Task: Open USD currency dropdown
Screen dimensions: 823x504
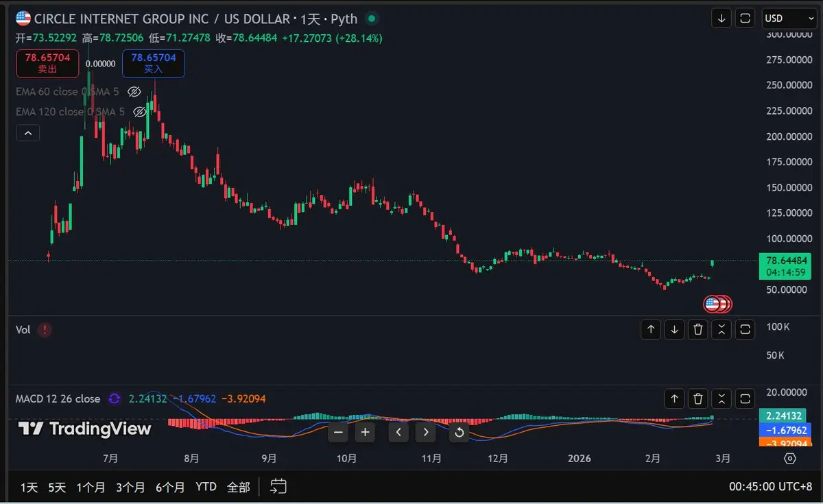Action: pyautogui.click(x=788, y=19)
